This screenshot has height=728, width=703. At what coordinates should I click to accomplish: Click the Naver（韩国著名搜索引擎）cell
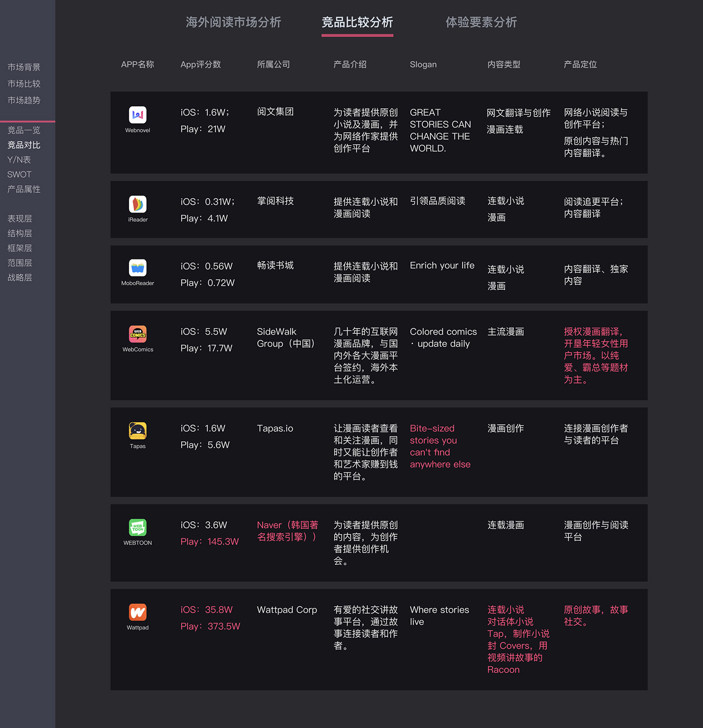(x=288, y=531)
